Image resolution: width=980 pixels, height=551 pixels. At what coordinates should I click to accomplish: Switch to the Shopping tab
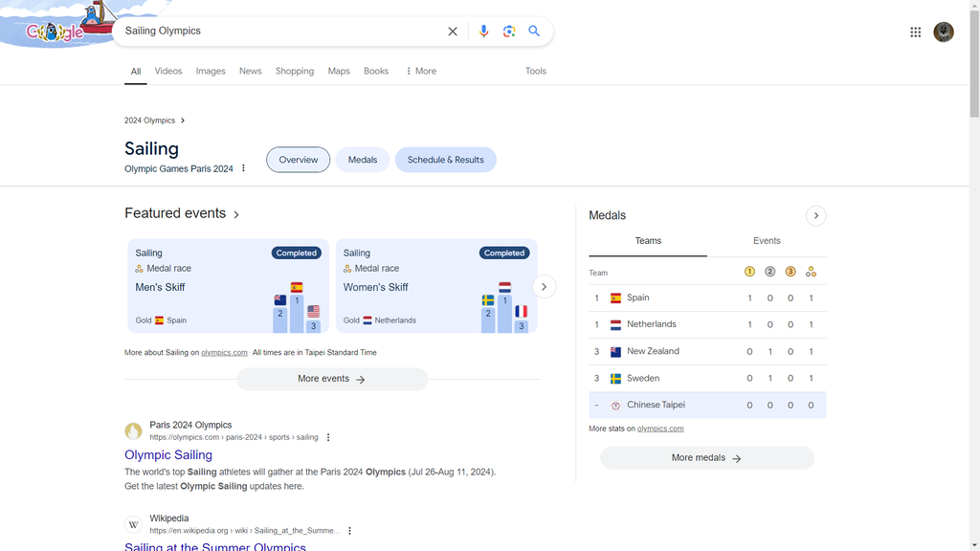(x=295, y=71)
